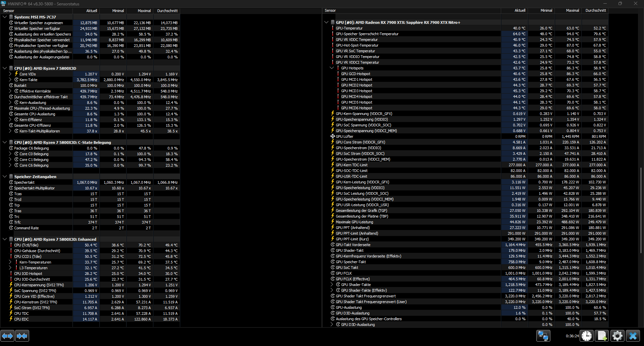The height and width of the screenshot is (346, 644).
Task: Select the Tras timing row label
Action: click(x=18, y=211)
